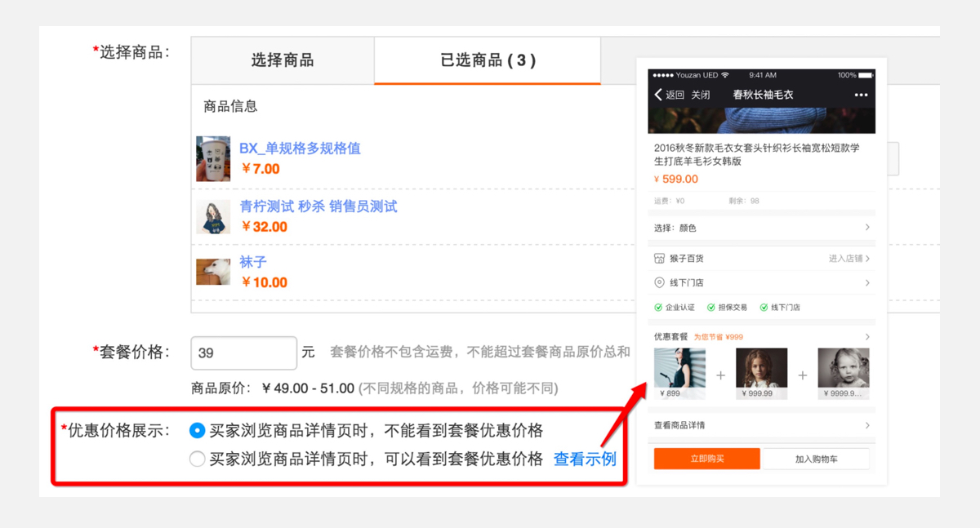Click the 线下门店 location pin icon
Viewport: 980px width, 528px height.
pyautogui.click(x=659, y=282)
